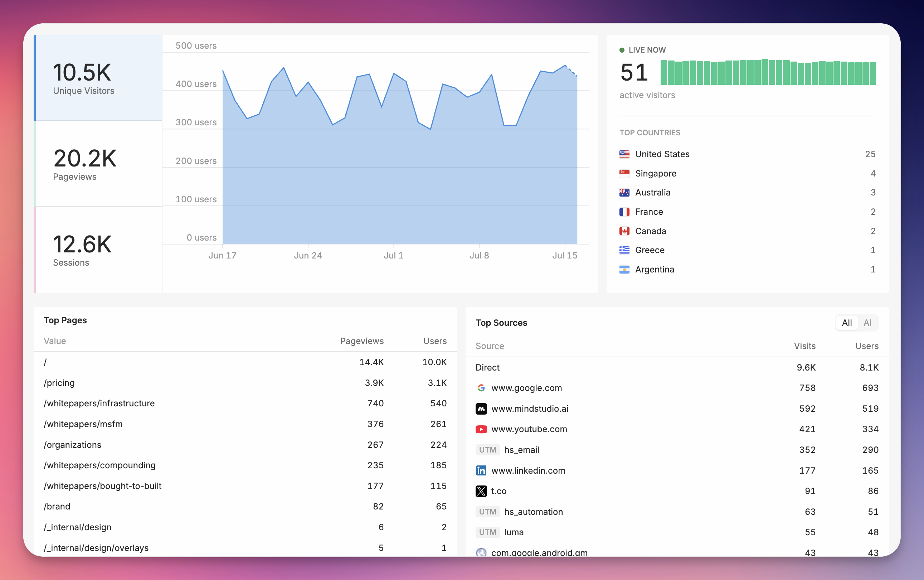Screen dimensions: 924x580
Task: Open the /whitepapers/infrastructure row
Action: [x=245, y=403]
